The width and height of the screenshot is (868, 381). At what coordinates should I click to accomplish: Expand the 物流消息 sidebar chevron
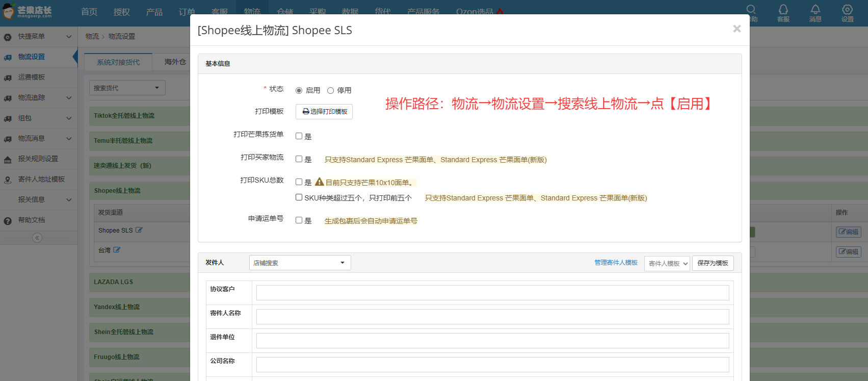coord(69,139)
